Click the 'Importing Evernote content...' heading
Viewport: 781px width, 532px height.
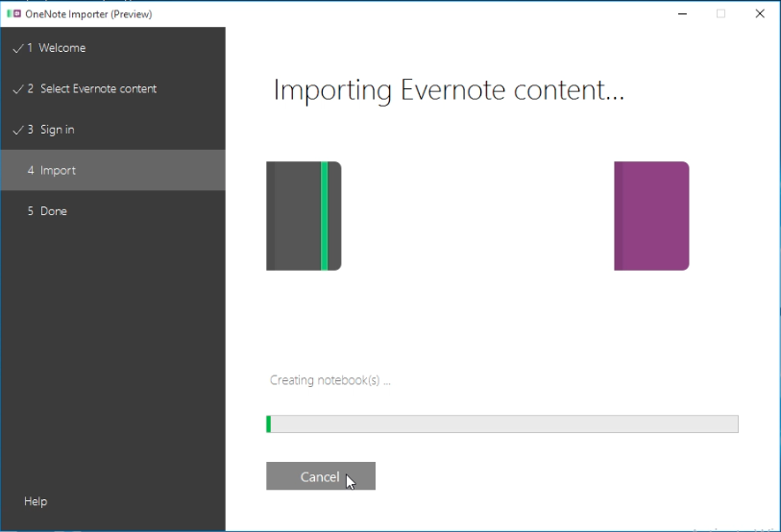coord(449,90)
